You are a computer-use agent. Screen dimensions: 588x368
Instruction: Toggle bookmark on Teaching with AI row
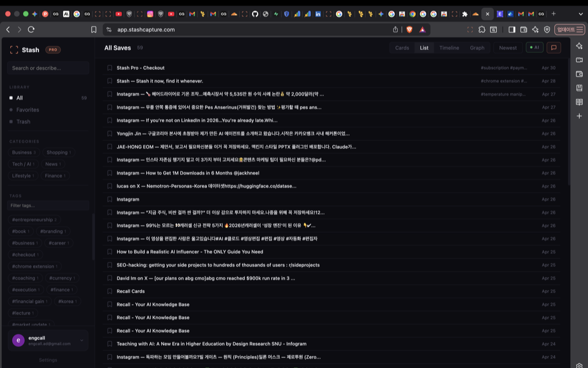(110, 344)
